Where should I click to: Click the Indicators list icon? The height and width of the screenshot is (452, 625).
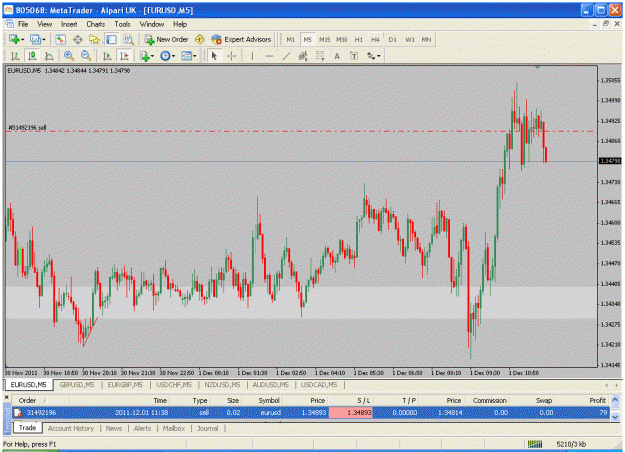pyautogui.click(x=144, y=56)
